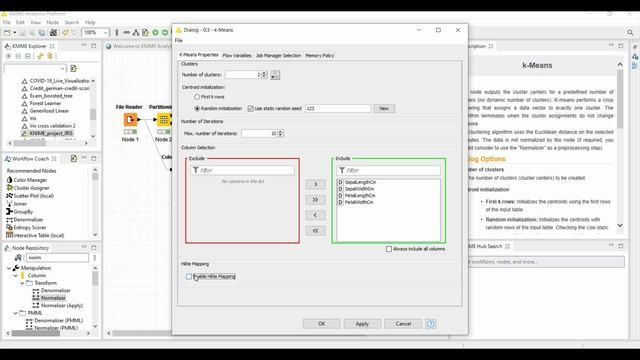Click the Scatter Plot (local) node icon
The height and width of the screenshot is (360, 640).
pos(9,196)
